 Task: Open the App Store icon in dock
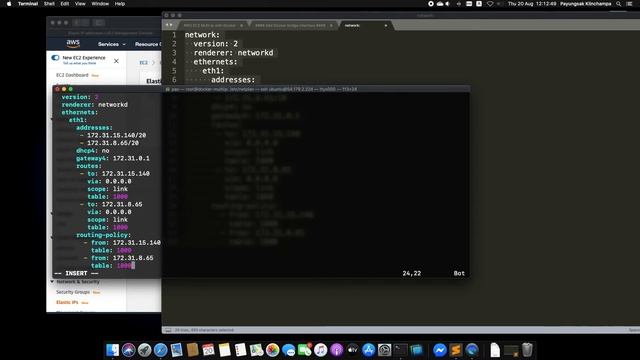pos(369,350)
